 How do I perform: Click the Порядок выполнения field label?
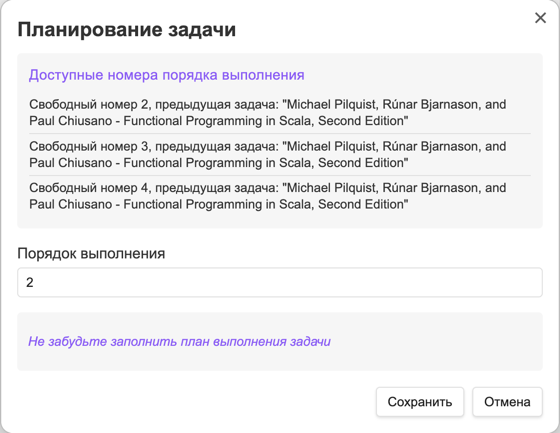(91, 254)
